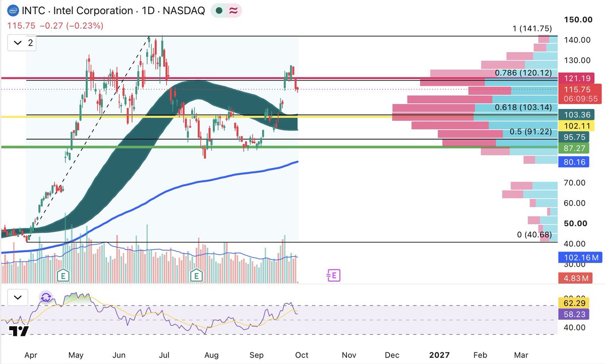Click the Fibonacci 0 (40.68) level label
Viewport: 605px width, 364px height.
pyautogui.click(x=534, y=235)
